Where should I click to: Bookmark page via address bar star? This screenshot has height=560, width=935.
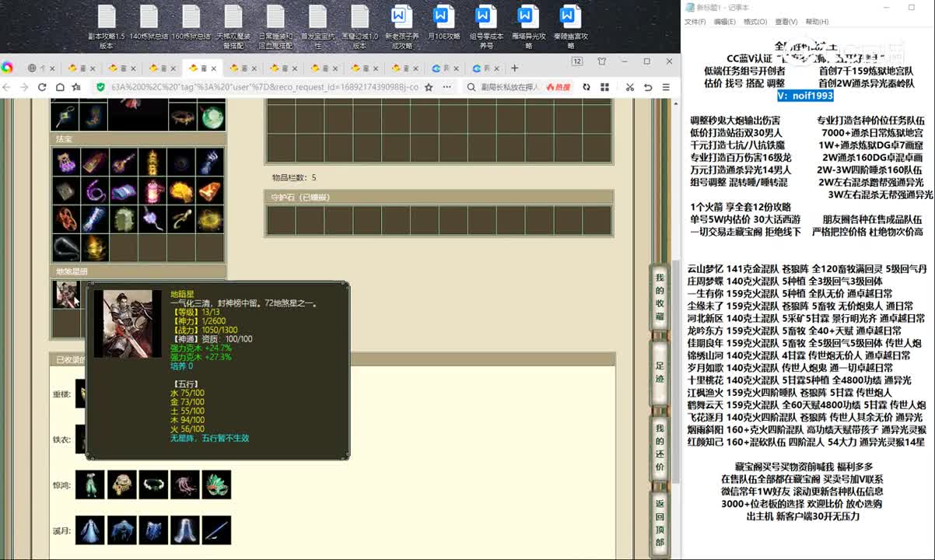[429, 88]
